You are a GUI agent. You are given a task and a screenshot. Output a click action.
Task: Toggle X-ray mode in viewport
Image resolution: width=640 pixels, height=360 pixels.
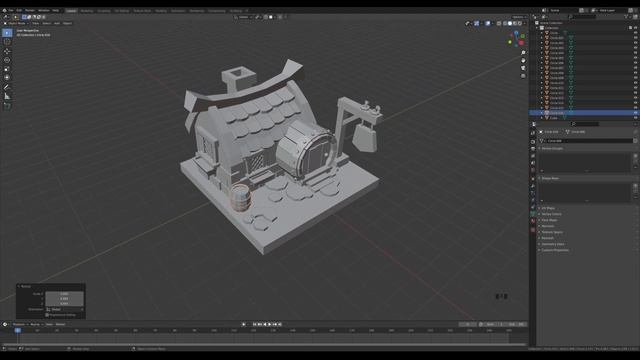[x=499, y=23]
